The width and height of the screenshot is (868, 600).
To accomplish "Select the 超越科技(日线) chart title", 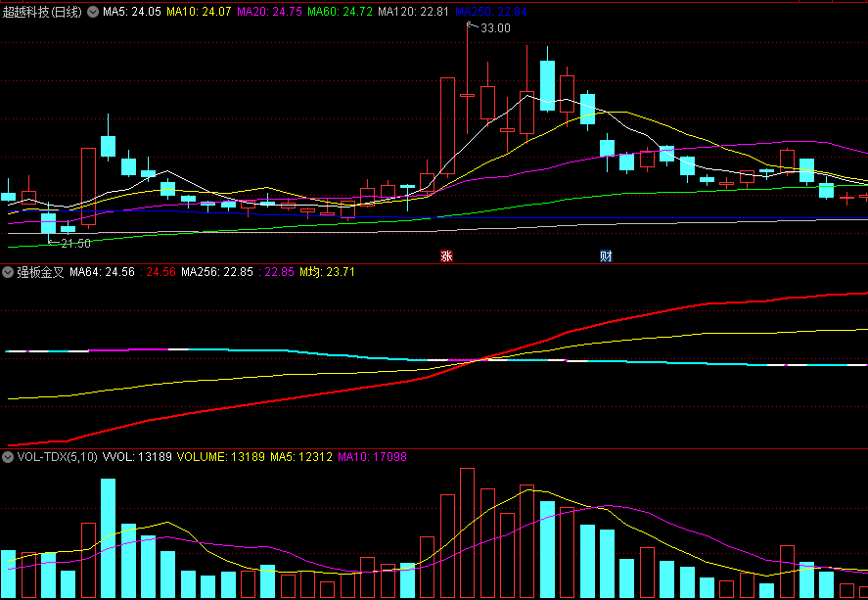I will (x=42, y=12).
